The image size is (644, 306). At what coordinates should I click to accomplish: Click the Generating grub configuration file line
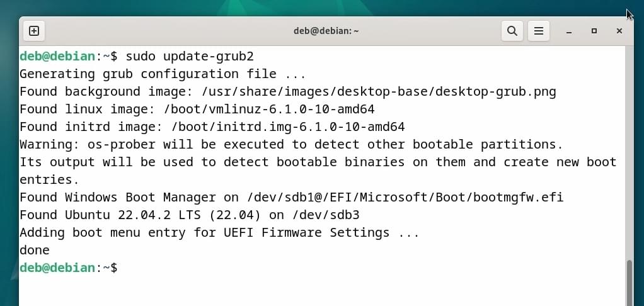coord(163,74)
